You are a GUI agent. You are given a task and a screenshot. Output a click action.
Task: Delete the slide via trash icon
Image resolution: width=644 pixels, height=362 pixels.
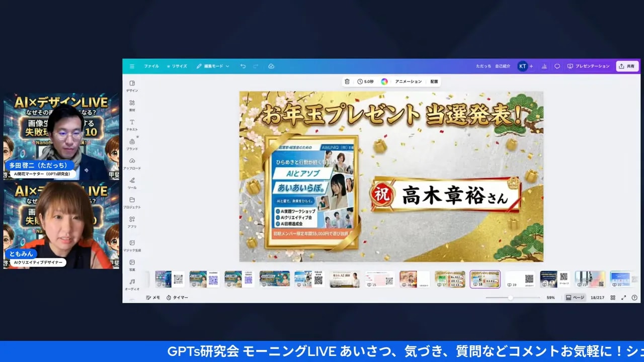347,81
